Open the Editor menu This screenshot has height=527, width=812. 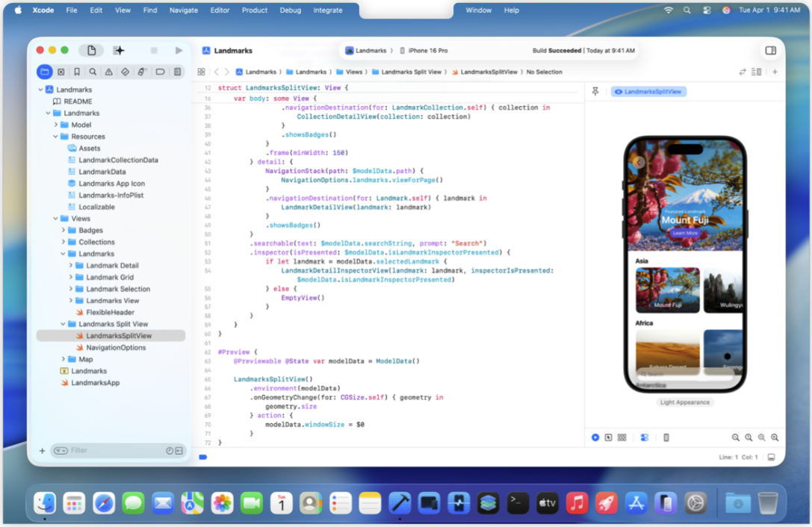pos(220,10)
